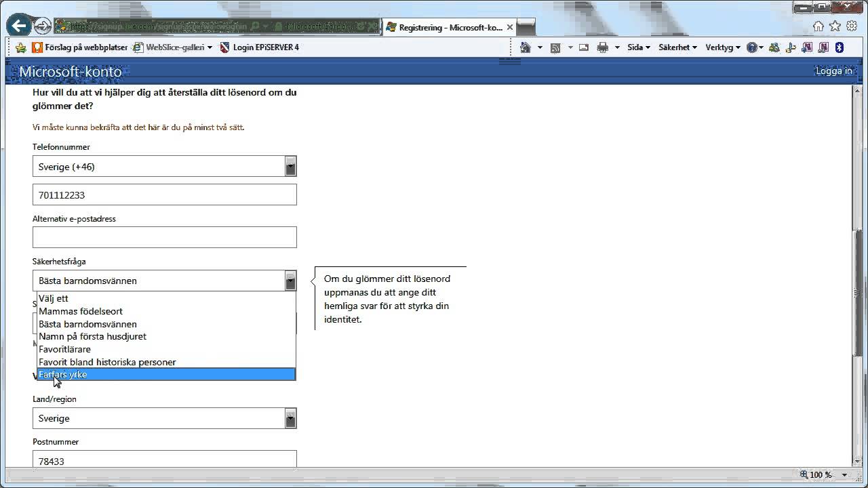The width and height of the screenshot is (868, 488).
Task: Open the zoom level 100 % dropdown
Action: pos(845,475)
